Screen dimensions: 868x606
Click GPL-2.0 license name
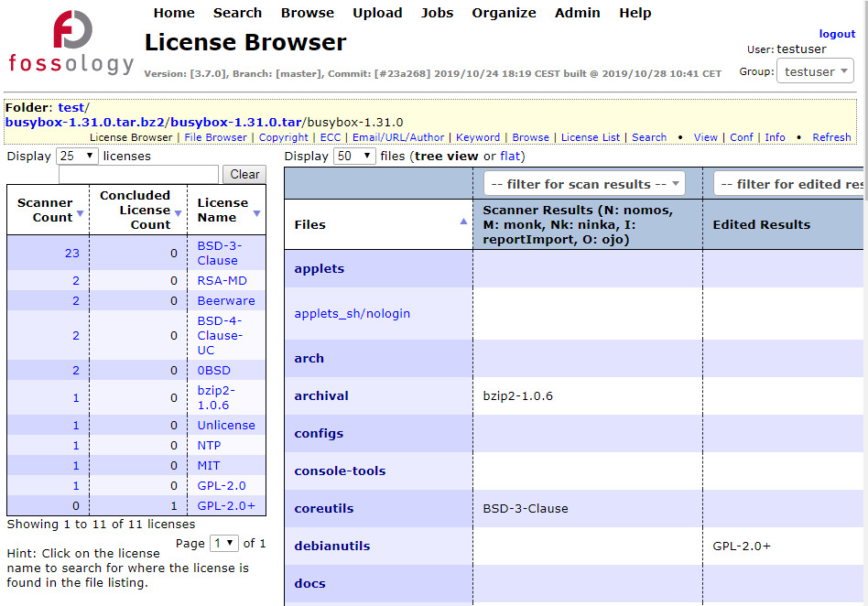click(222, 485)
